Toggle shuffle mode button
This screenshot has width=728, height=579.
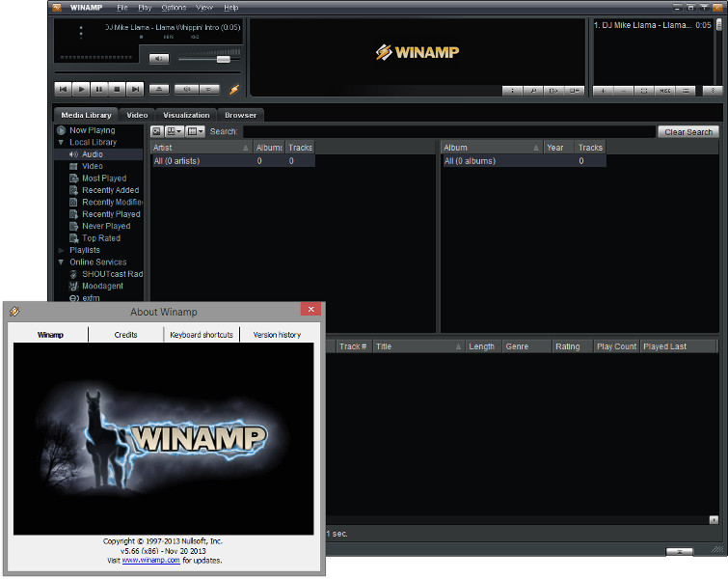[187, 89]
